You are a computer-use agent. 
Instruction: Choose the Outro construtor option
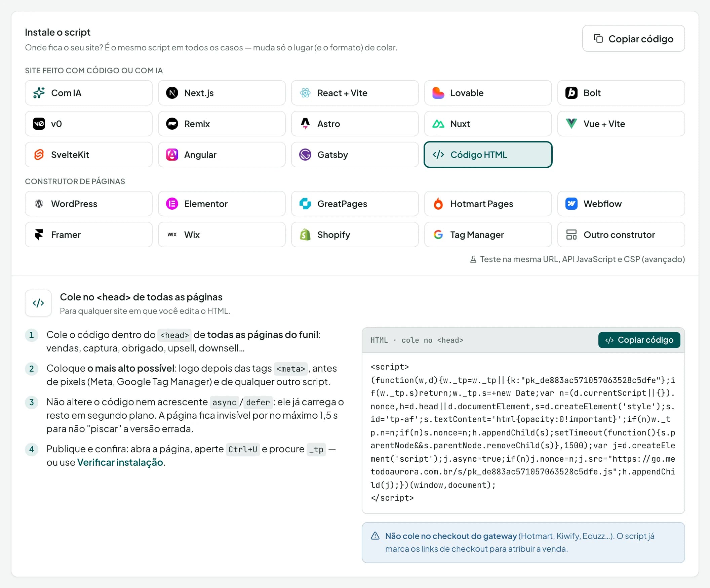621,235
